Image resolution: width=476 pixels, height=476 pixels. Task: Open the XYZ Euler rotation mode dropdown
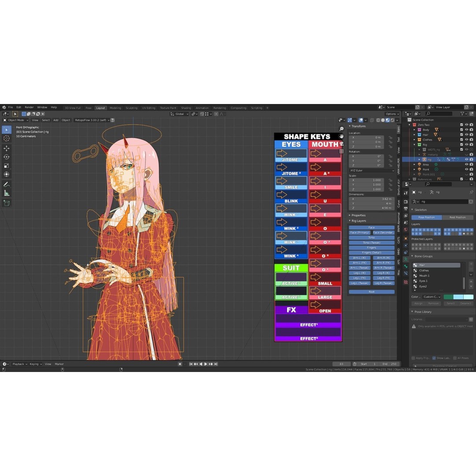[371, 171]
